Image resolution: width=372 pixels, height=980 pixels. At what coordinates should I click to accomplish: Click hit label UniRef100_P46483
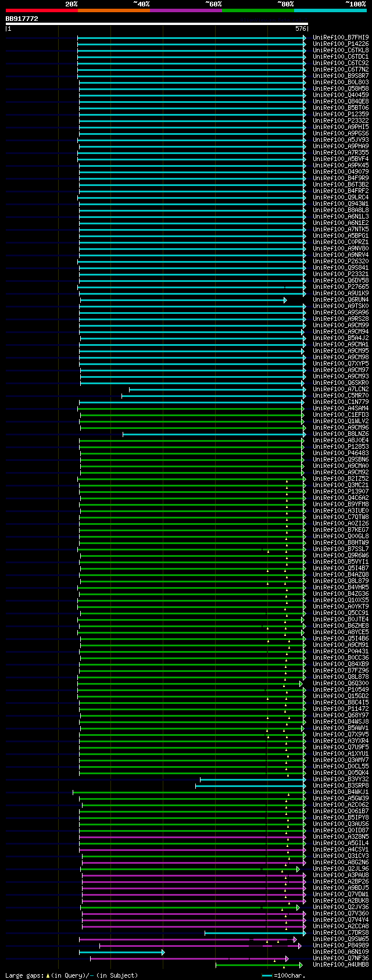(x=341, y=453)
